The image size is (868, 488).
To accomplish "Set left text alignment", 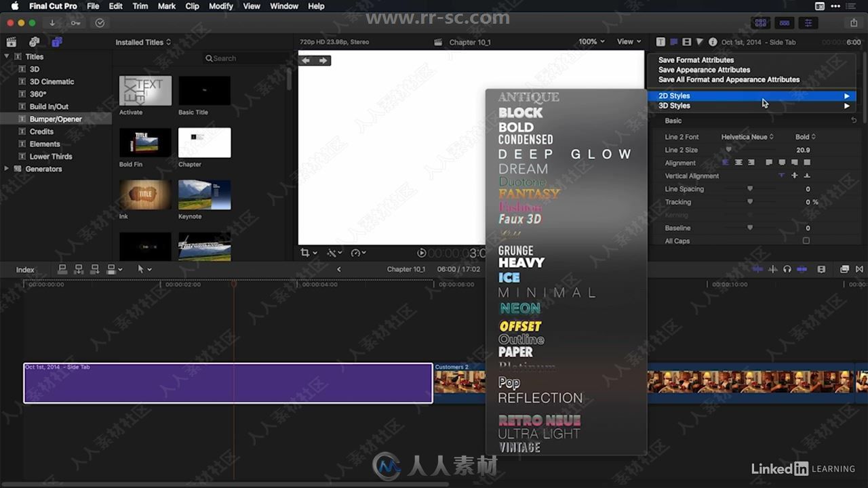I will point(726,163).
